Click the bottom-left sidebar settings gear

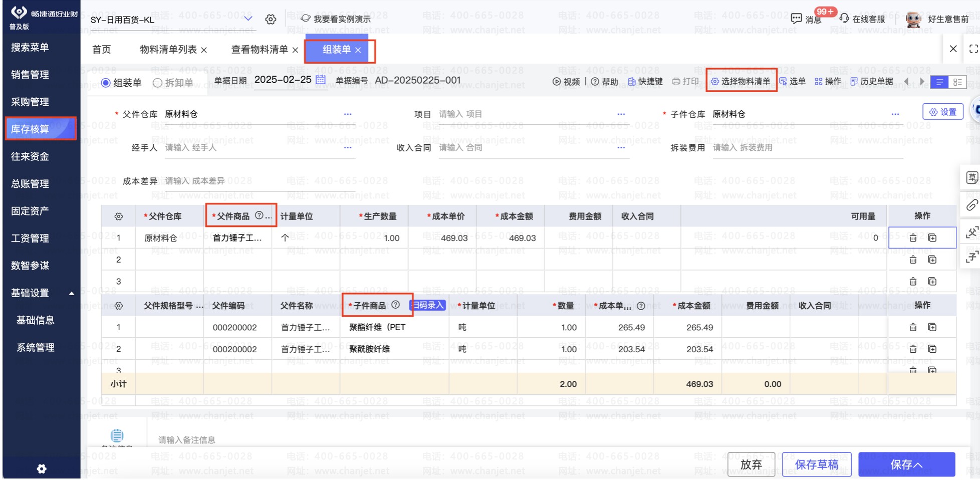click(x=42, y=468)
